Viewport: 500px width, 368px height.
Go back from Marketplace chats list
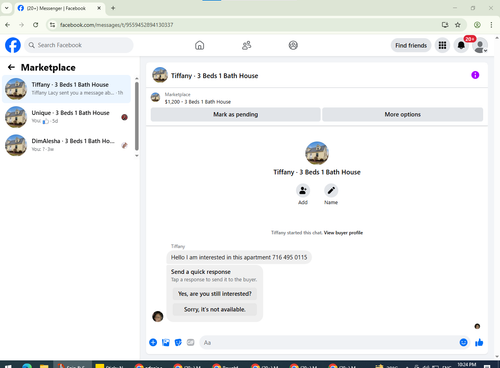coord(11,67)
